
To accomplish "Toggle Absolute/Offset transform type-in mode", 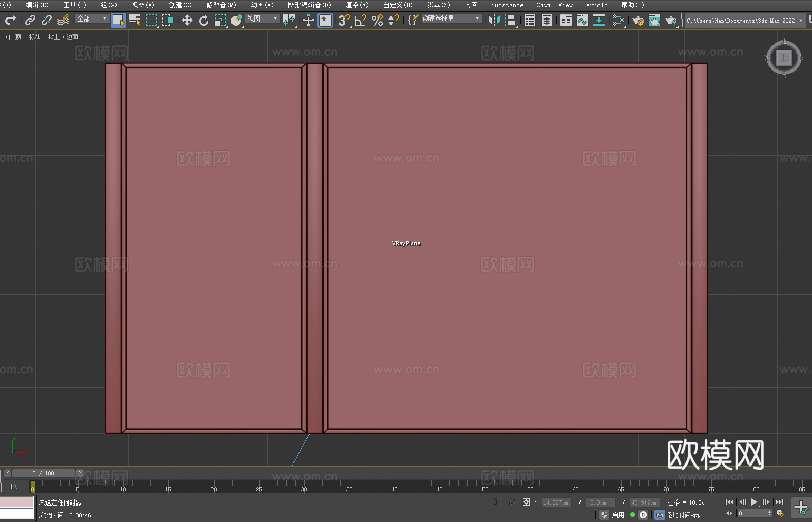I will 526,502.
